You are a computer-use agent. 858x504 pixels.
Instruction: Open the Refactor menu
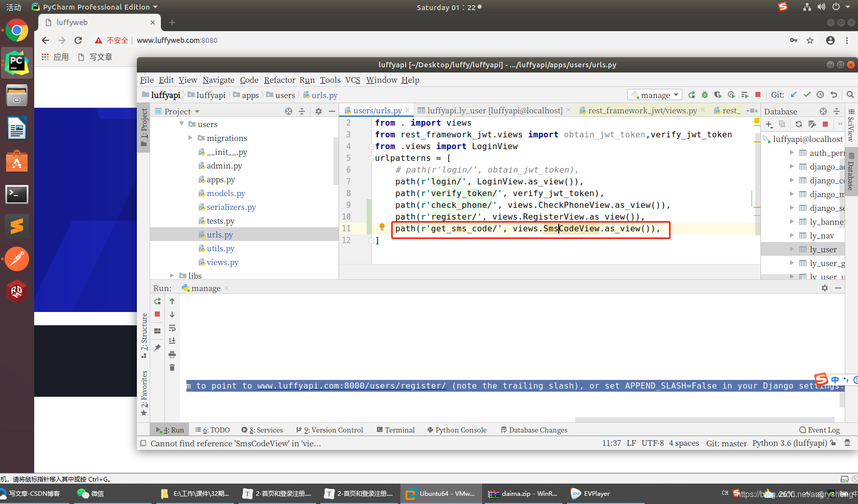(279, 80)
